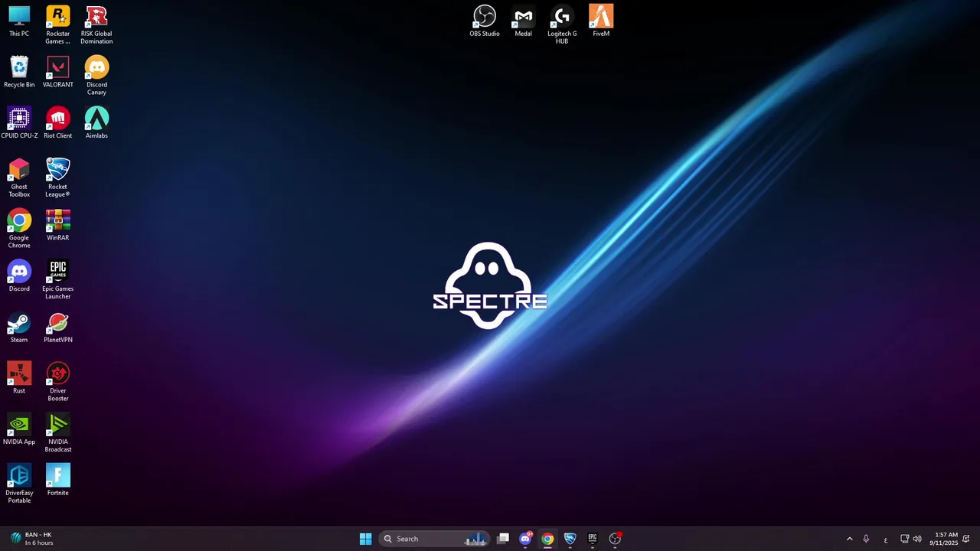Open Ghost Toolbox icon
The height and width of the screenshot is (551, 980).
19,178
